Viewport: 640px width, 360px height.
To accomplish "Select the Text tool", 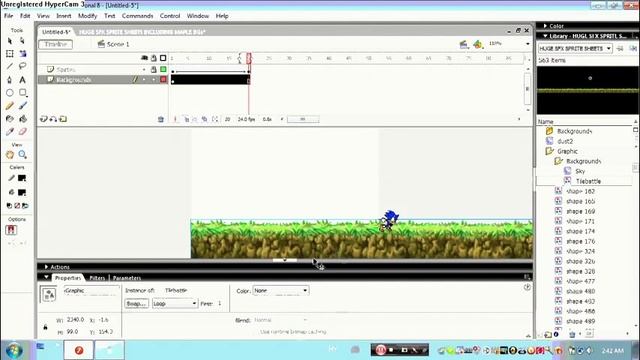I will pyautogui.click(x=22, y=80).
